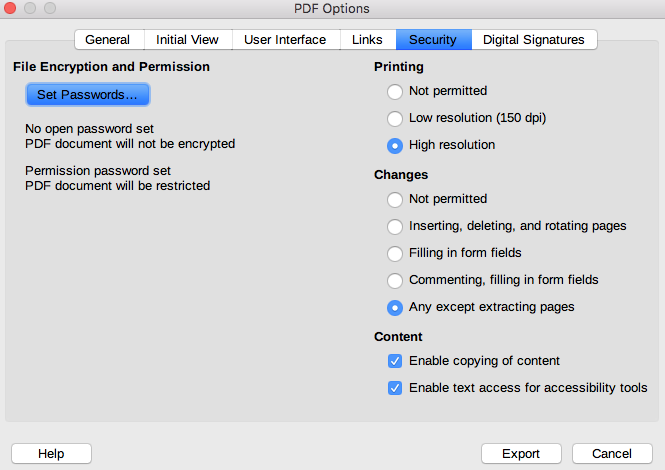The image size is (665, 470).
Task: Cancel the PDF Options dialog
Action: point(612,454)
